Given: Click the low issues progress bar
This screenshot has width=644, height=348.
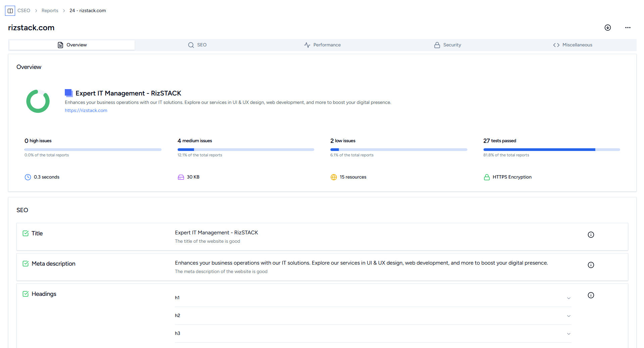Looking at the screenshot, I should tap(399, 150).
